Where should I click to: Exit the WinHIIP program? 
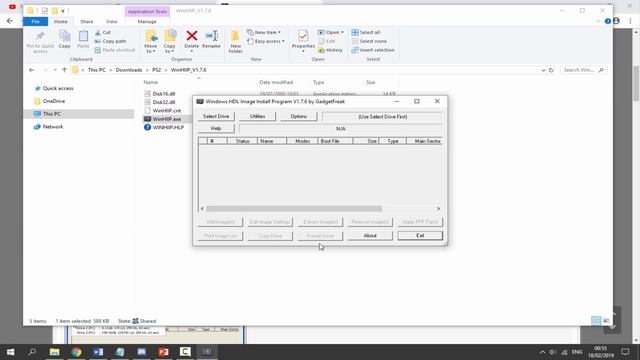click(x=420, y=236)
